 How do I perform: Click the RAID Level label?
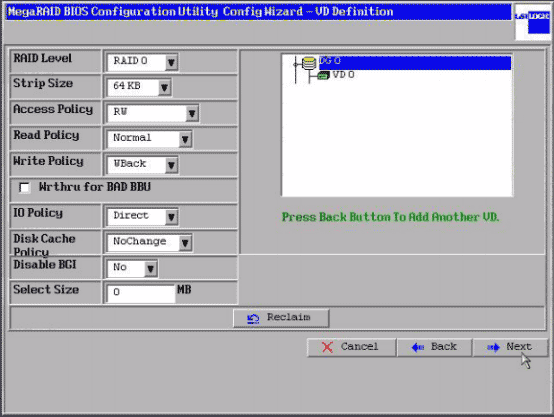tap(42, 58)
